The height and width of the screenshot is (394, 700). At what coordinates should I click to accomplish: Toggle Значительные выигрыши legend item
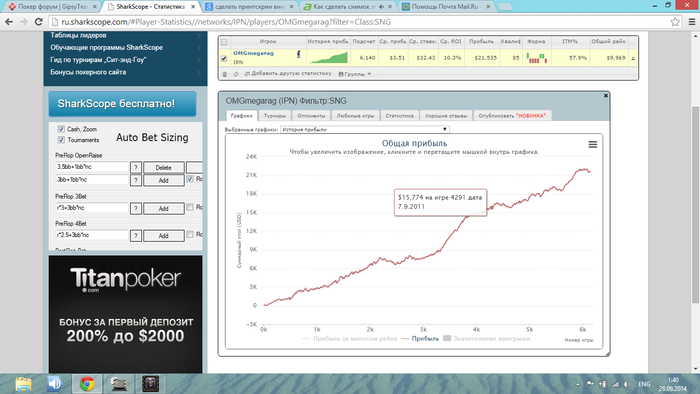pos(486,339)
